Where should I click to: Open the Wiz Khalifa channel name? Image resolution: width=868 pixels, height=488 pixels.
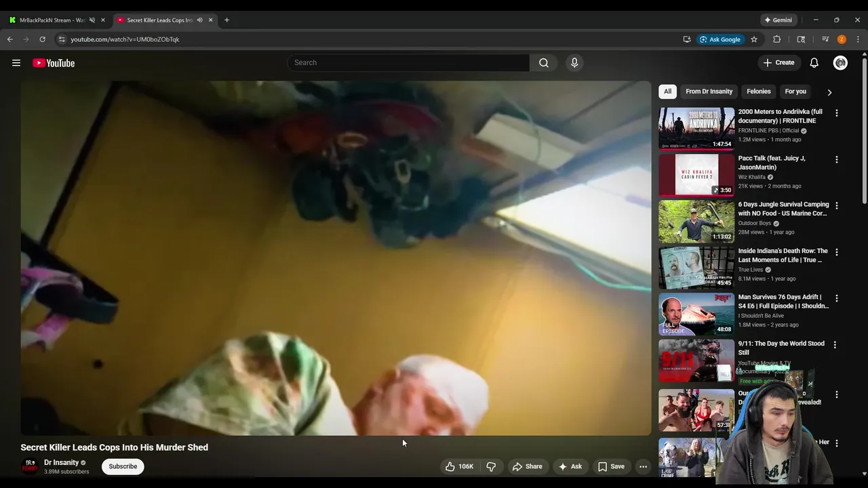pyautogui.click(x=751, y=177)
